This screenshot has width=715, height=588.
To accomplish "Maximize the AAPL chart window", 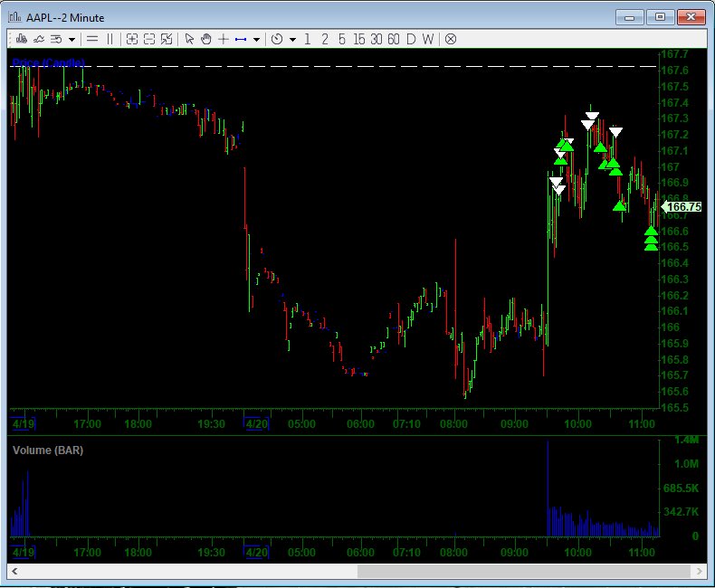I will [660, 17].
